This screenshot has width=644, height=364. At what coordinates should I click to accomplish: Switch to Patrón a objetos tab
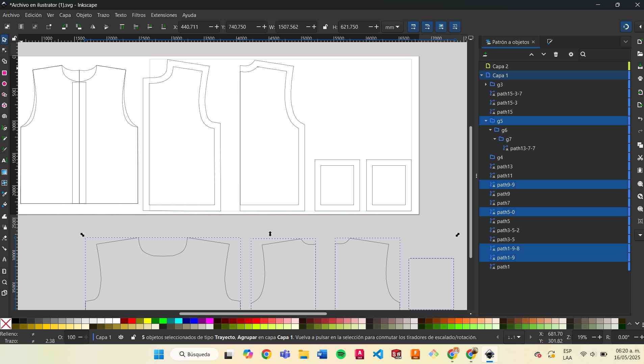coord(510,42)
